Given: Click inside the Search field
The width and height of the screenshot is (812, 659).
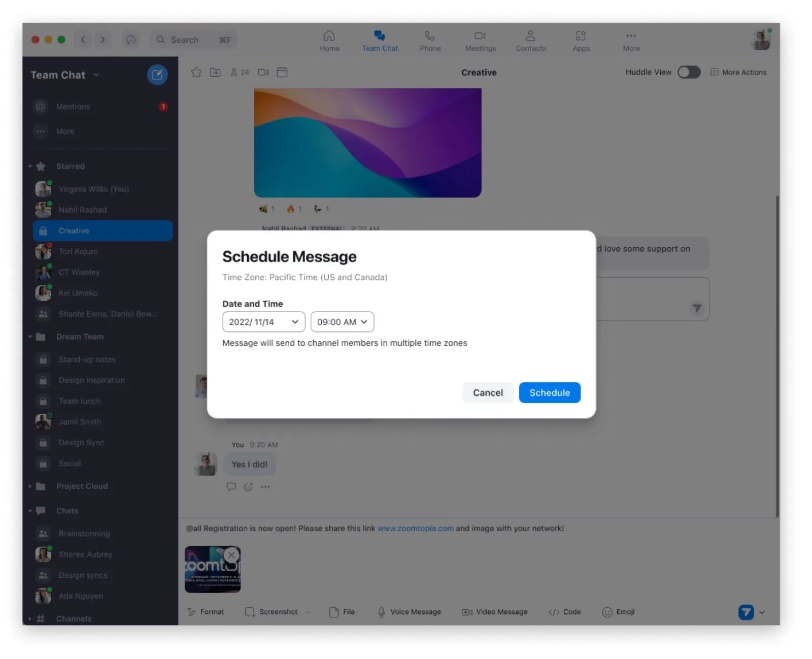Looking at the screenshot, I should 193,40.
